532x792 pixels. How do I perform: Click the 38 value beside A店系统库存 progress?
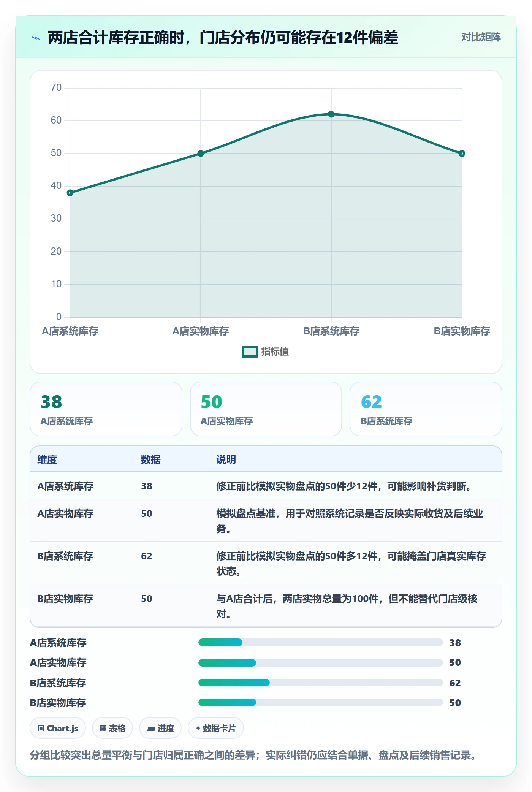455,643
